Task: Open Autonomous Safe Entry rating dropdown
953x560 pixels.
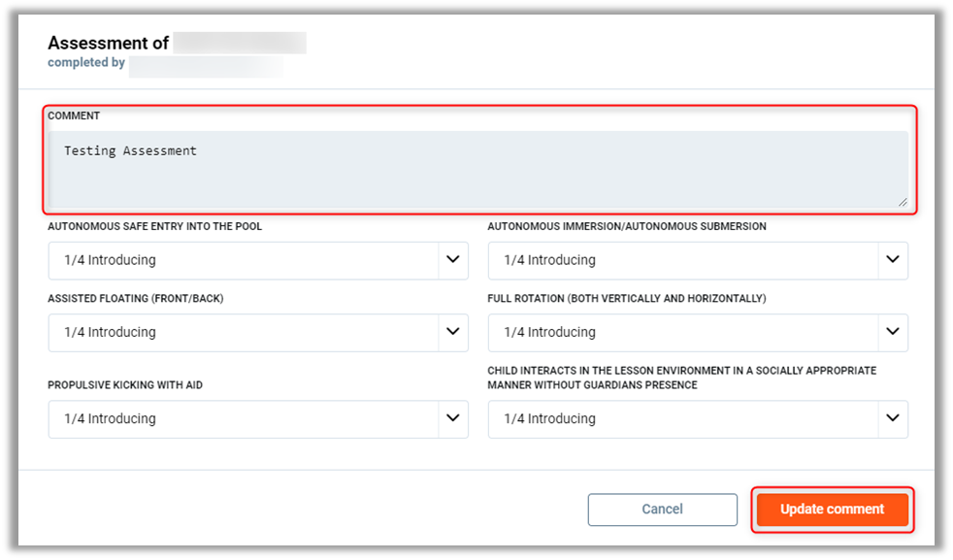Action: (243, 260)
